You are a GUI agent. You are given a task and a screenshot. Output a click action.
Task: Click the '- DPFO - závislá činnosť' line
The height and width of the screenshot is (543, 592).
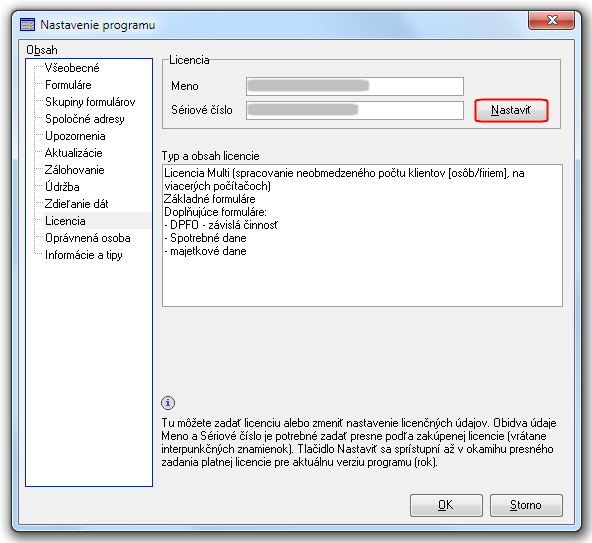pos(221,225)
